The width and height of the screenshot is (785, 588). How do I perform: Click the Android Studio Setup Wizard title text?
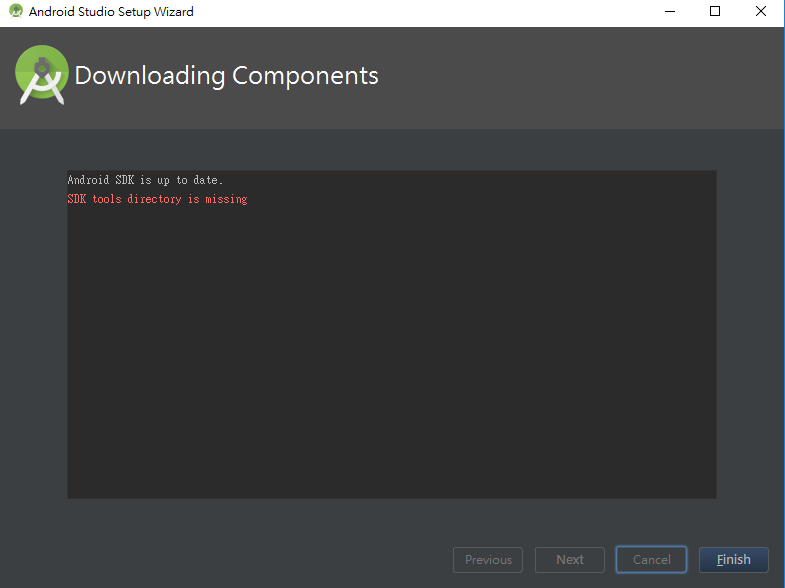111,12
